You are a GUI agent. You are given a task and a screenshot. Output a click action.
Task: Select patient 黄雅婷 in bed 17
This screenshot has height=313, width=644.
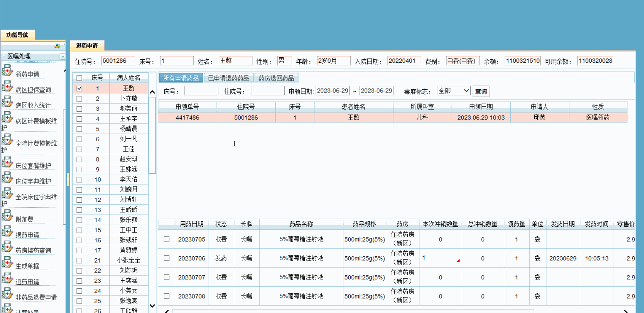click(x=129, y=250)
